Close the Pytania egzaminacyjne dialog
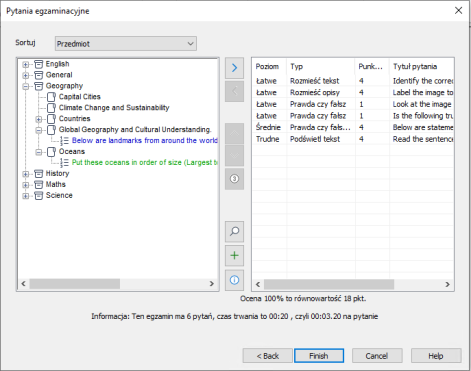Image resolution: width=471 pixels, height=371 pixels. pos(459,11)
